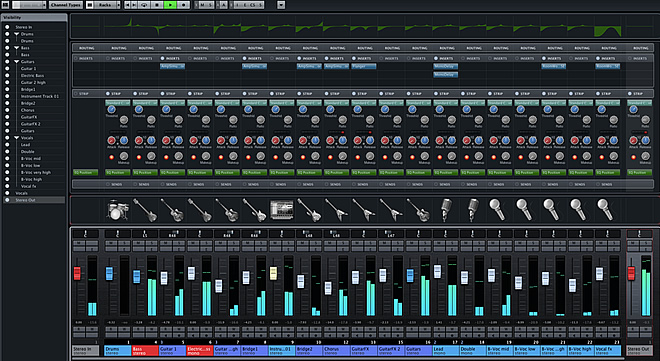Viewport: 660px width, 361px height.
Task: Collapse the Vocals folder in Visibility list
Action: coord(16,138)
